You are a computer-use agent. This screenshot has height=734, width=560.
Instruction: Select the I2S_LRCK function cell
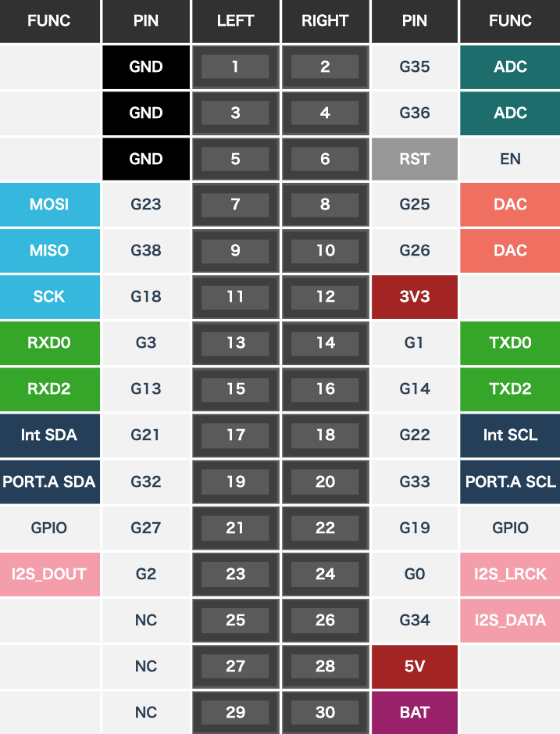(510, 574)
